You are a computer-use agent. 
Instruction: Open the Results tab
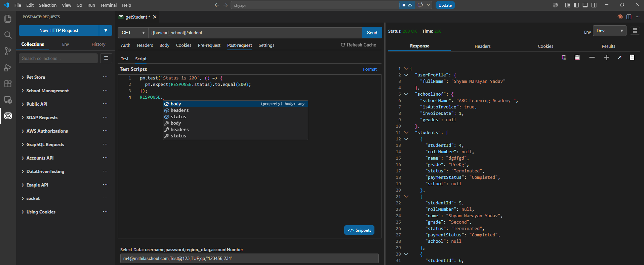[608, 46]
